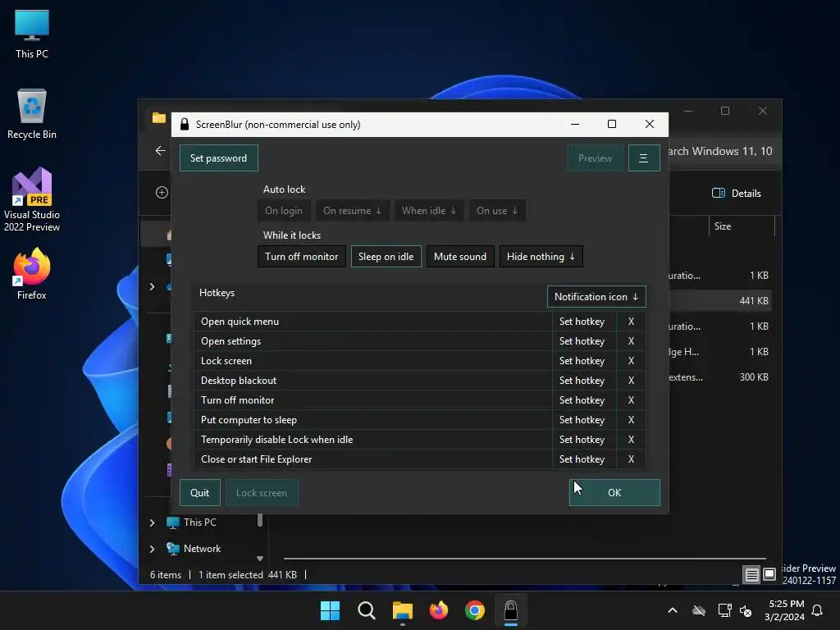Expand This PC in Explorer navigation tree
Viewport: 840px width, 630px height.
click(x=152, y=523)
